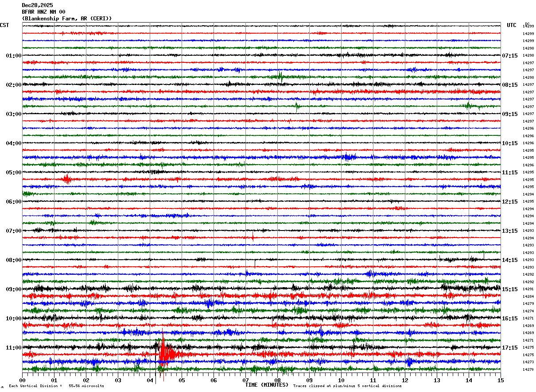Click the 15:15 UTC time label

(510, 289)
